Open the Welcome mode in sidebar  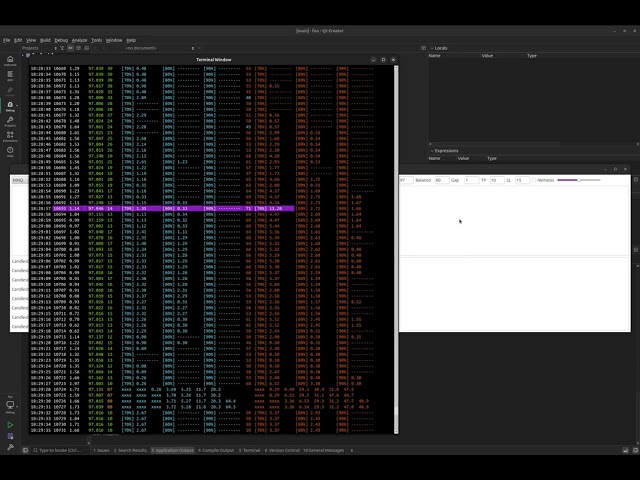[10, 61]
